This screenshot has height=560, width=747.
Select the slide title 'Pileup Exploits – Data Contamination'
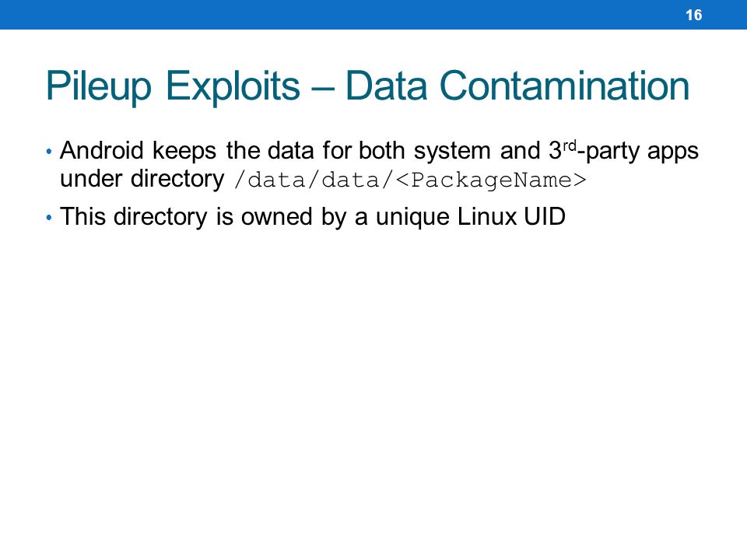click(368, 86)
